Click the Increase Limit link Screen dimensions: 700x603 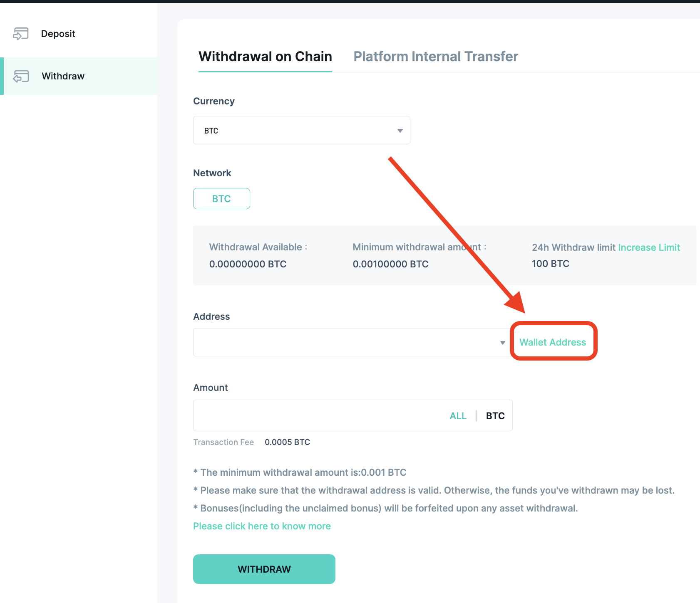click(x=649, y=247)
